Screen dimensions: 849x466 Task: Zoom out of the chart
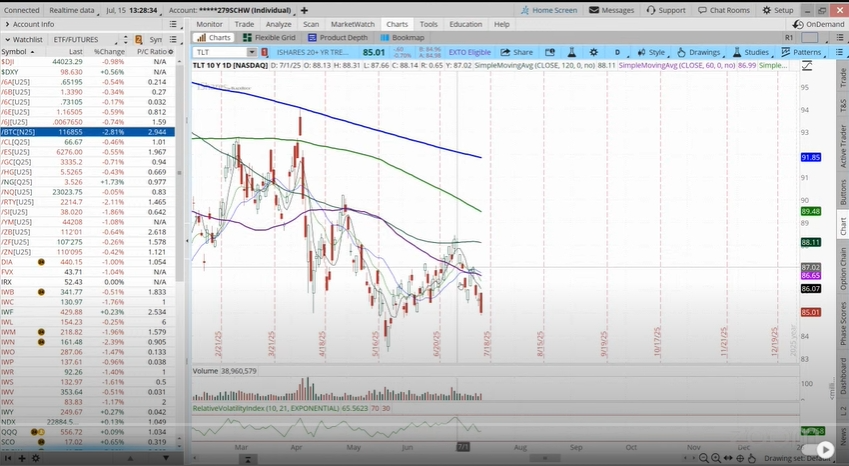(704, 458)
